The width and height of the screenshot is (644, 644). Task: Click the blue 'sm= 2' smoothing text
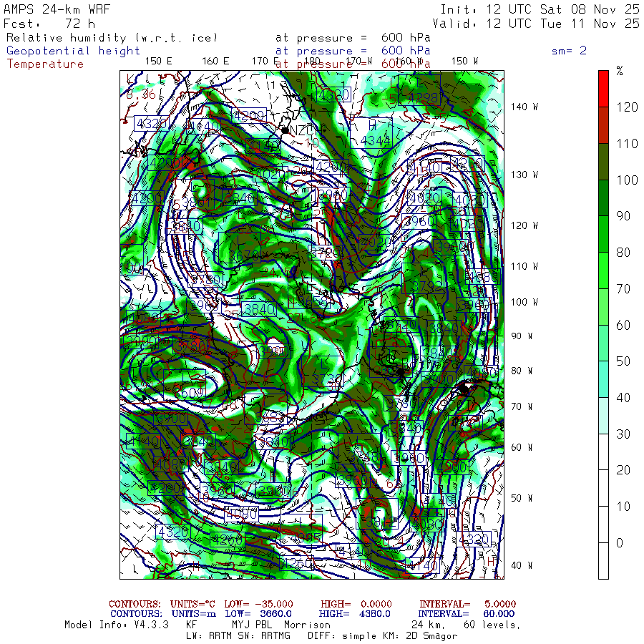569,51
